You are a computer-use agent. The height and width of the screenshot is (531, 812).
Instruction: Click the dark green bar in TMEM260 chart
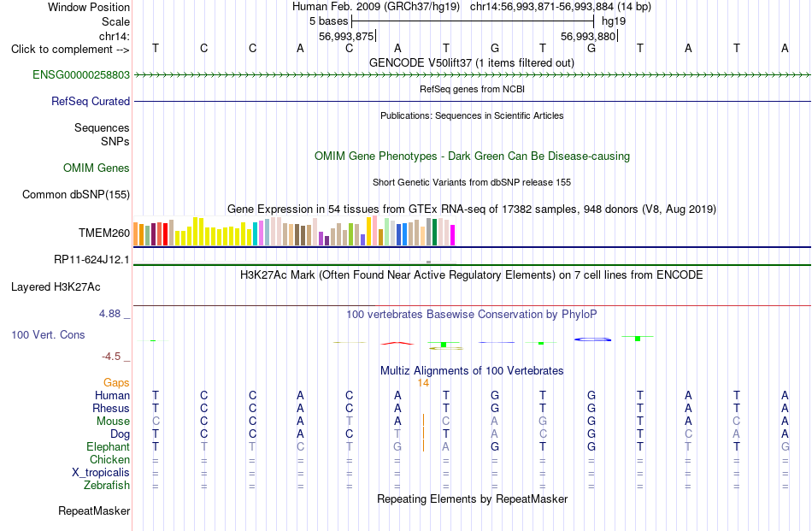coord(434,232)
